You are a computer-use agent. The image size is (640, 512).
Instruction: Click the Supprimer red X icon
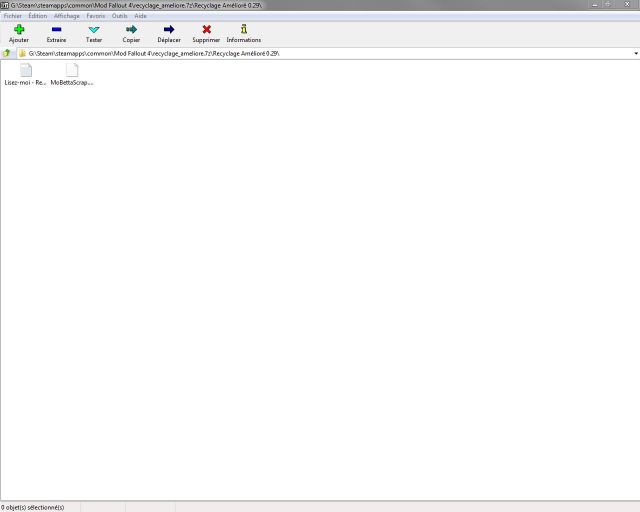(207, 29)
